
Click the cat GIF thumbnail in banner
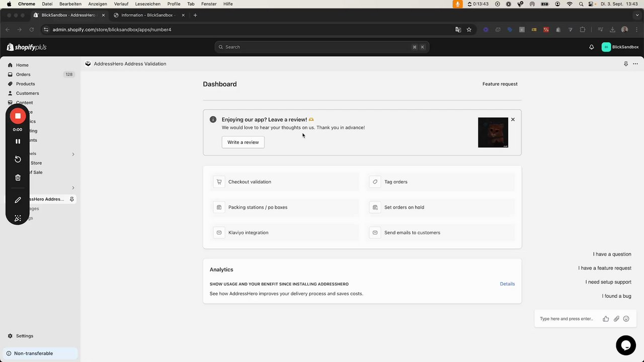coord(493,133)
